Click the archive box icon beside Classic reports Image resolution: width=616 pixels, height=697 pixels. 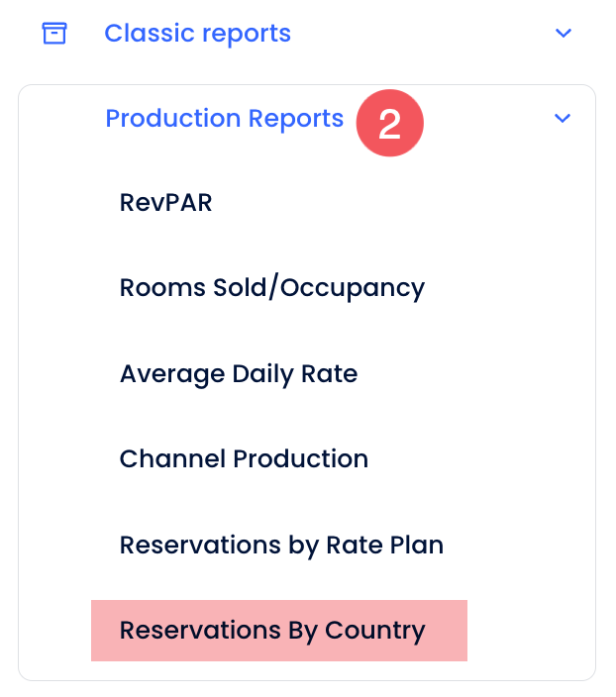[54, 33]
